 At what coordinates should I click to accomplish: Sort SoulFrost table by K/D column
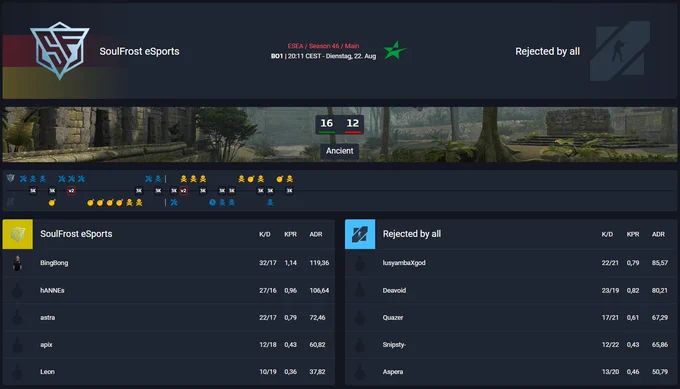(265, 234)
